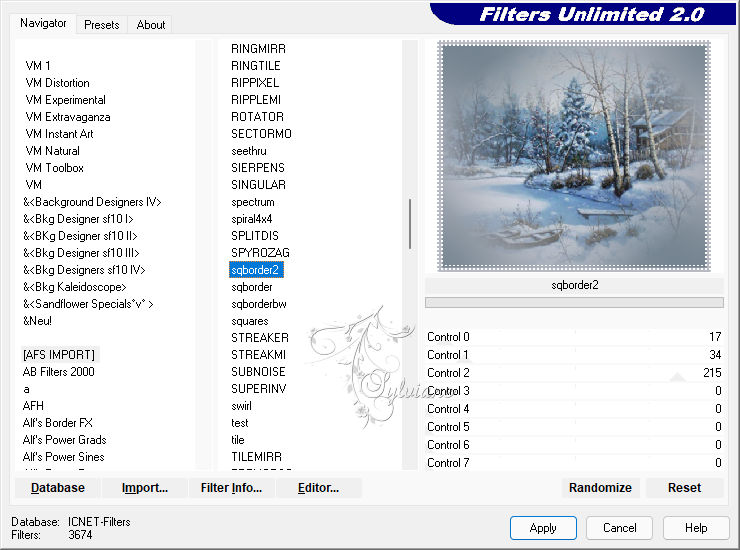
Task: Choose the sqborderbw filter
Action: coord(259,304)
